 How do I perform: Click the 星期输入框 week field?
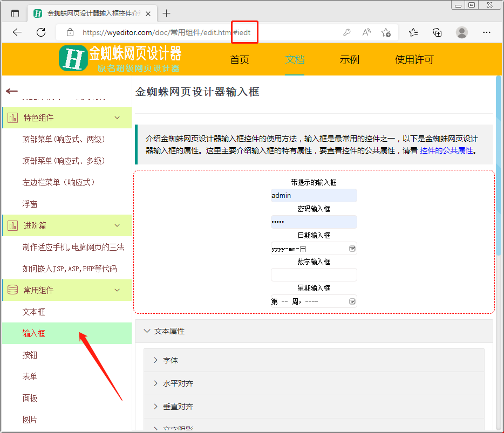coord(314,301)
